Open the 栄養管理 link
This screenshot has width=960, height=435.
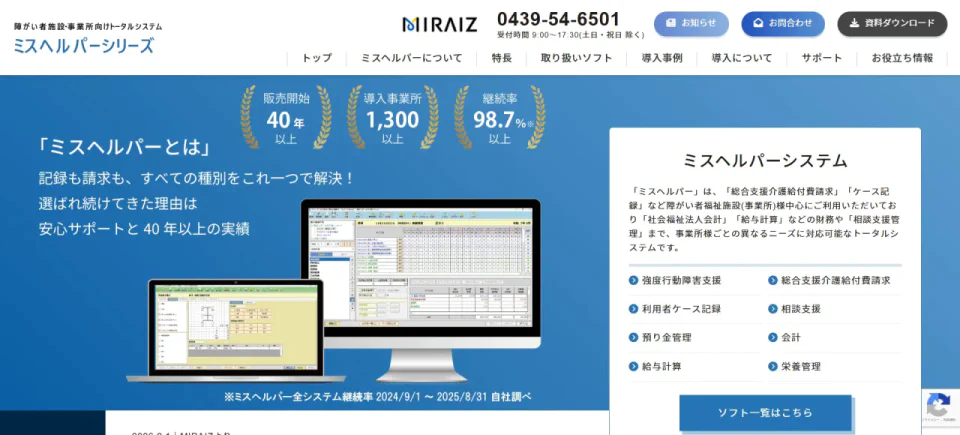(x=801, y=366)
